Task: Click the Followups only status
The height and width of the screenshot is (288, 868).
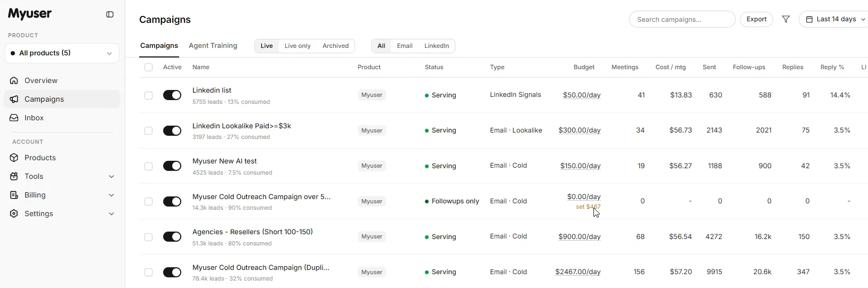Action: pos(452,201)
